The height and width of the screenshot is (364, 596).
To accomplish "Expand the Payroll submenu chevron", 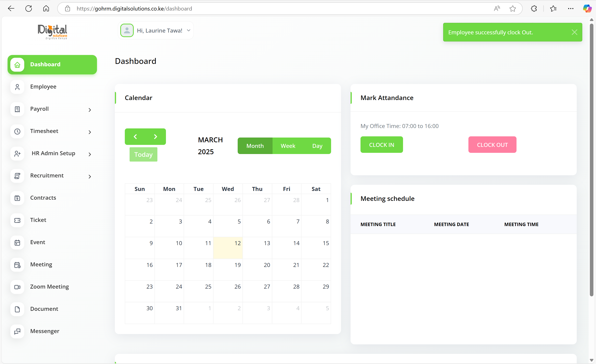I will (90, 110).
